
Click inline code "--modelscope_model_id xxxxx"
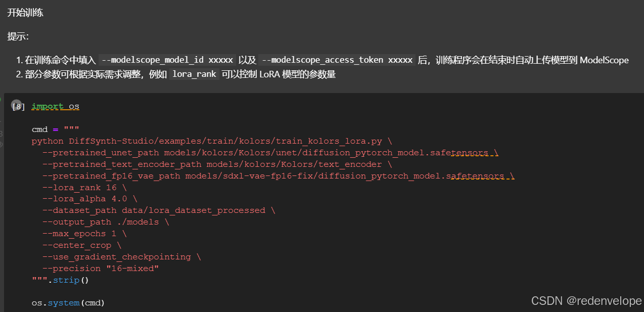(167, 60)
